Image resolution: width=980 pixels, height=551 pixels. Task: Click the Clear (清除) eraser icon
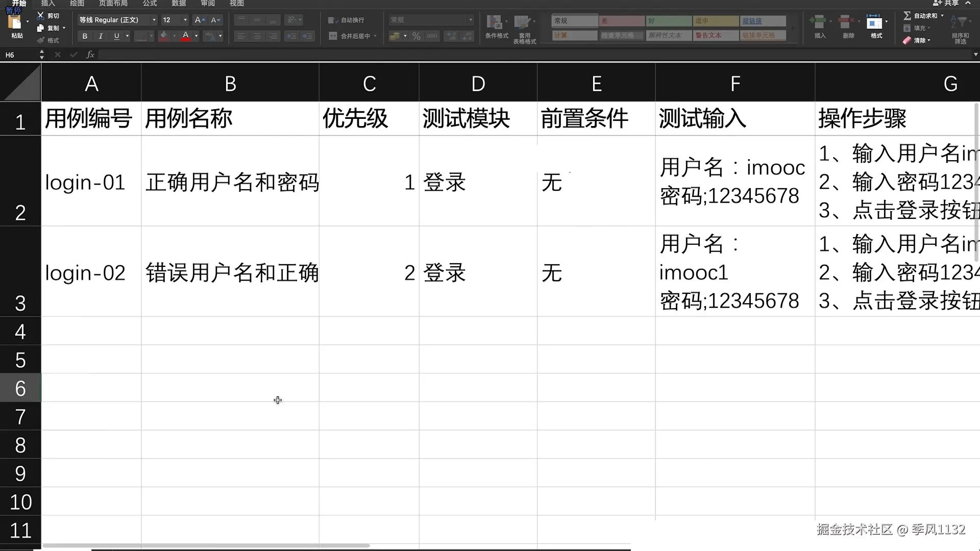point(907,40)
